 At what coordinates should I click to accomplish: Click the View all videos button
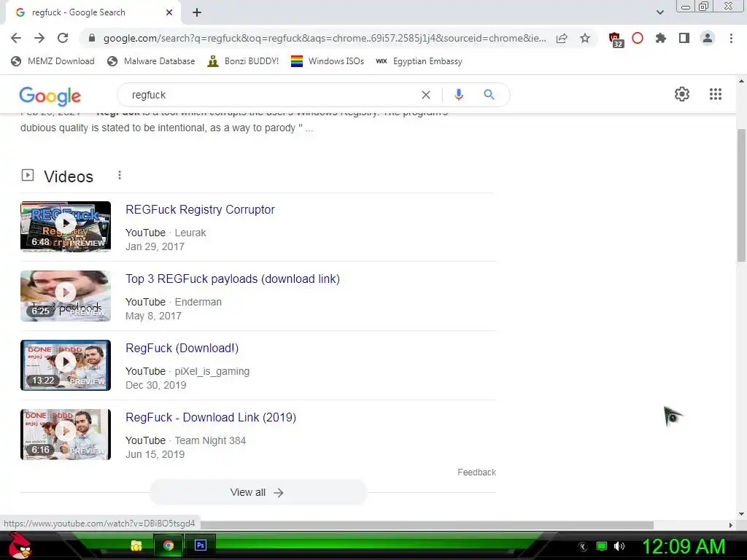258,492
